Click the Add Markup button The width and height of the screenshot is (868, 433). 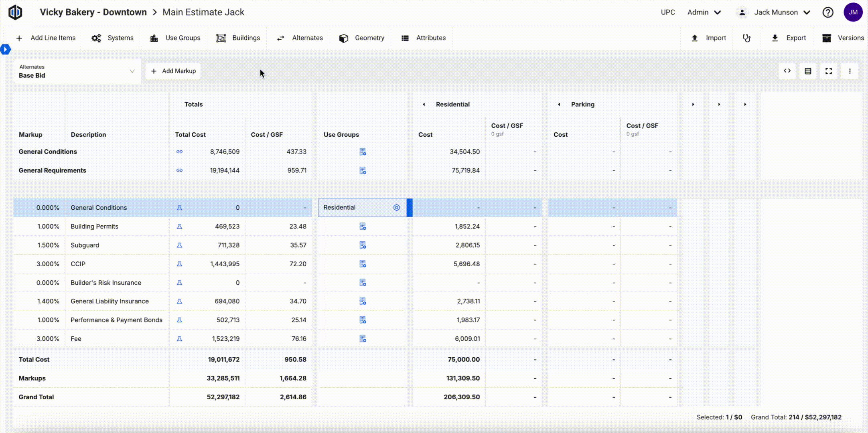[173, 71]
